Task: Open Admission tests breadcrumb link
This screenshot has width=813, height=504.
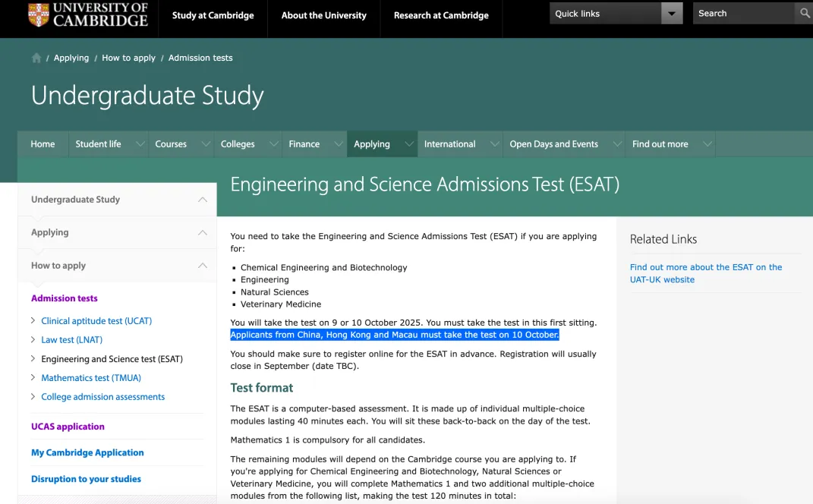Action: point(200,58)
